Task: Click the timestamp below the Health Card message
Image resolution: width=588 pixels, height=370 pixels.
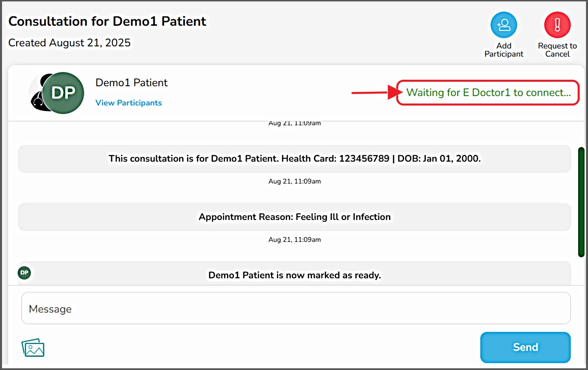Action: tap(295, 181)
